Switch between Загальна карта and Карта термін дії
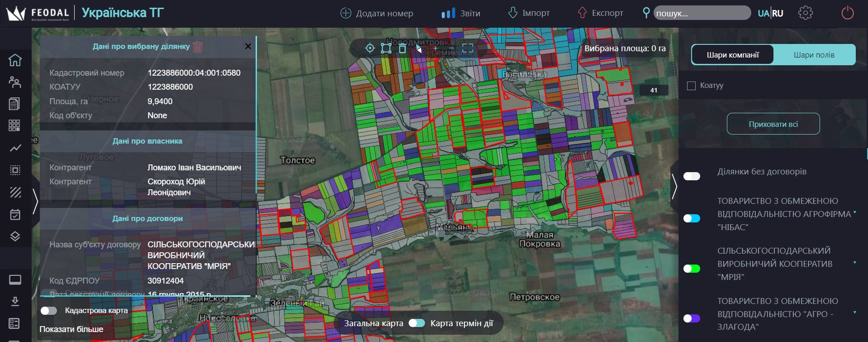Image resolution: width=868 pixels, height=342 pixels. point(417,323)
